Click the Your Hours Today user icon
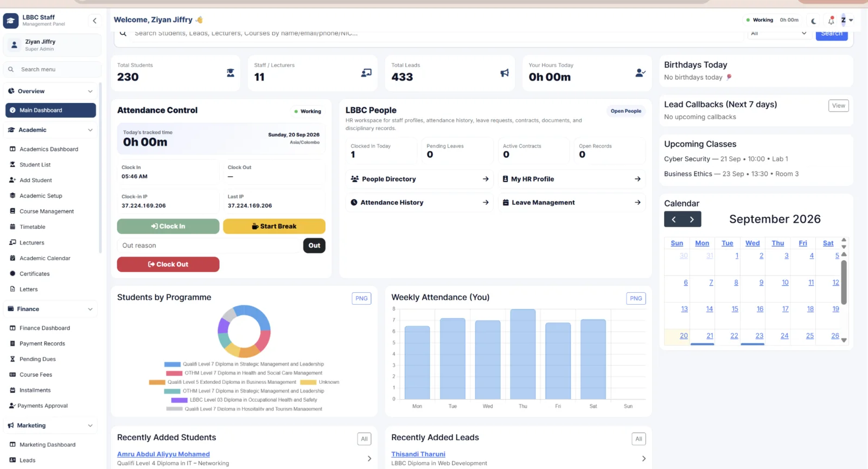 pyautogui.click(x=641, y=73)
